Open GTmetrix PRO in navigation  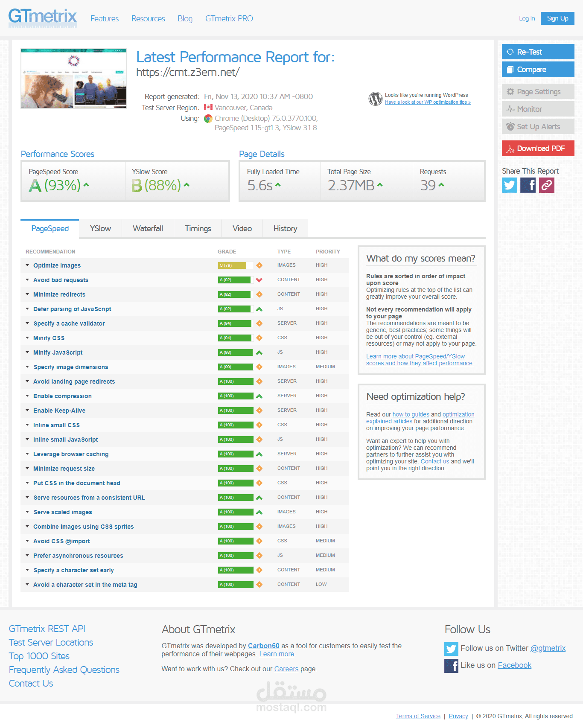229,18
